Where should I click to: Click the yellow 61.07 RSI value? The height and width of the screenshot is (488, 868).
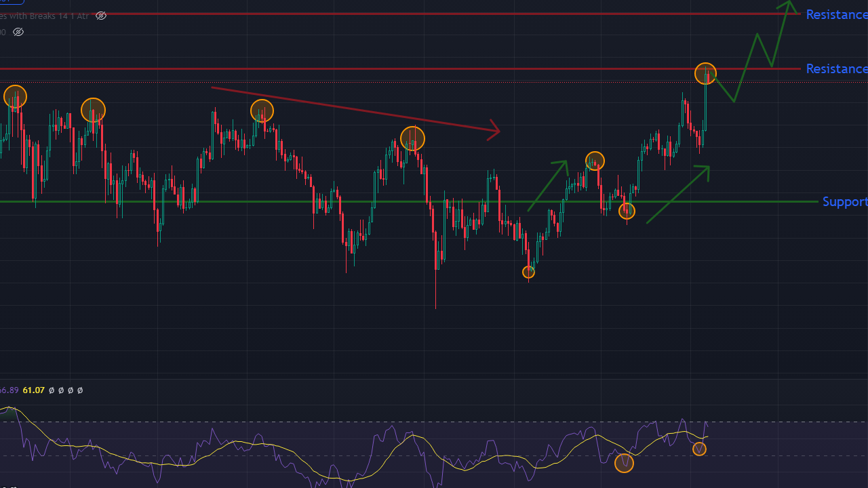(x=33, y=390)
